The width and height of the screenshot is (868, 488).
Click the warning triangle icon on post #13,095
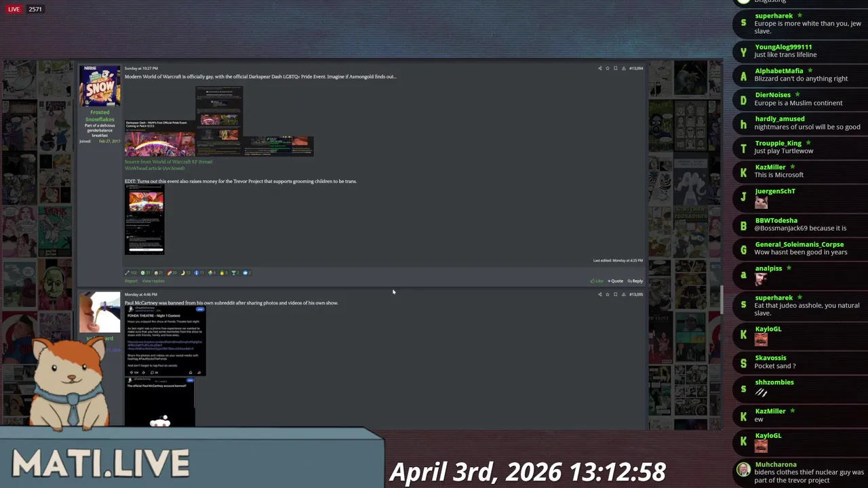click(x=623, y=295)
